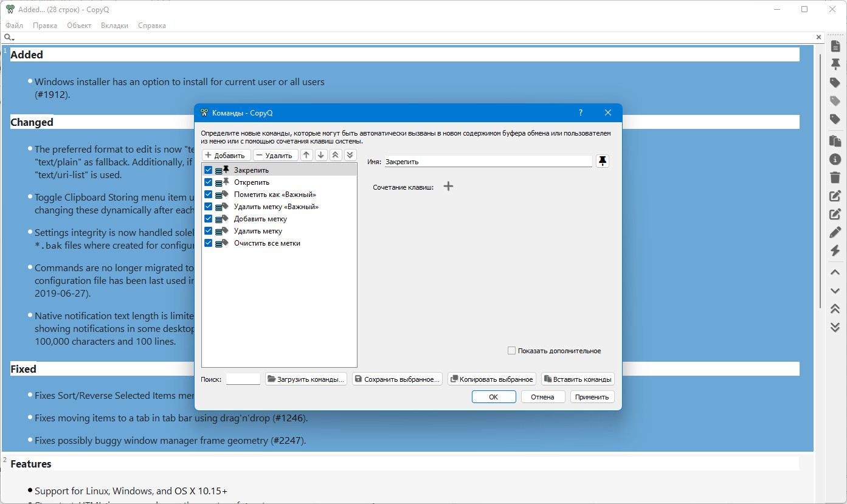Click Загрузить команды… button
The height and width of the screenshot is (504, 847).
pyautogui.click(x=306, y=379)
